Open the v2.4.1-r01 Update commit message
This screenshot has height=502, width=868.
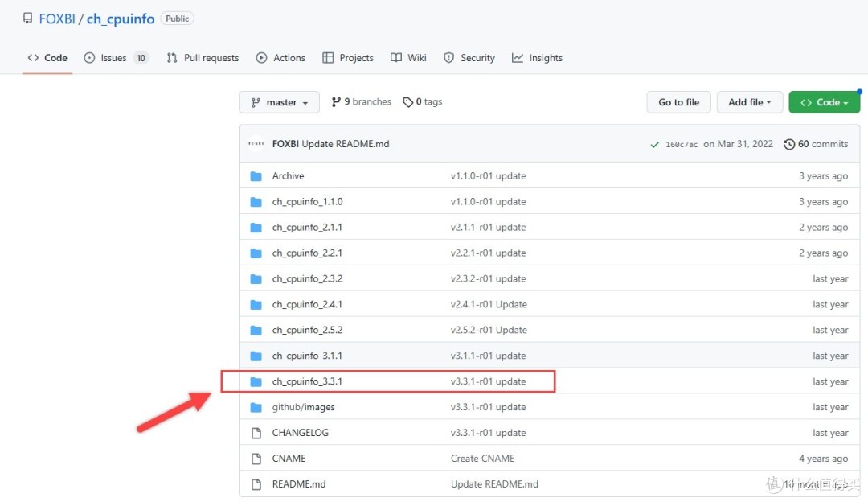[x=489, y=304]
